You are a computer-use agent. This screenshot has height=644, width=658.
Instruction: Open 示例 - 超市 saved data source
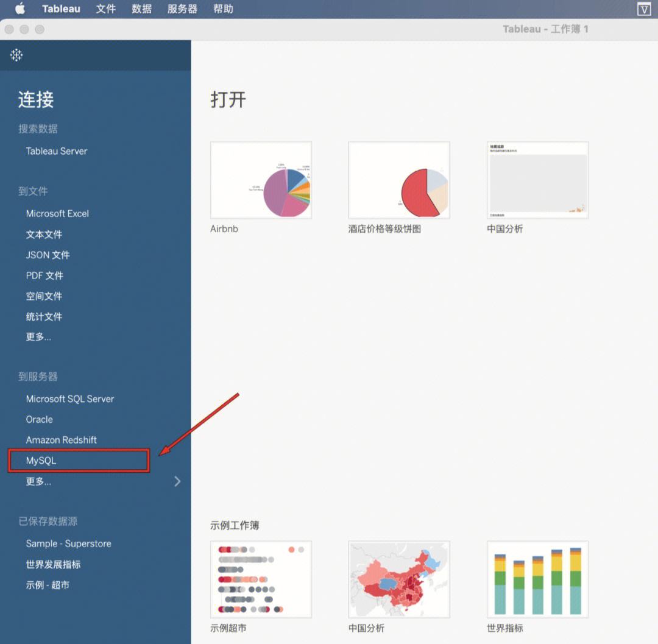pyautogui.click(x=48, y=585)
